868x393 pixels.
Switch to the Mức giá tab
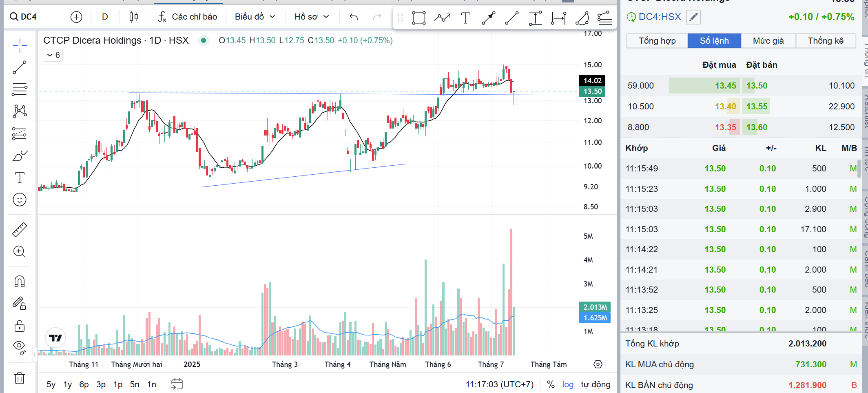click(x=768, y=41)
